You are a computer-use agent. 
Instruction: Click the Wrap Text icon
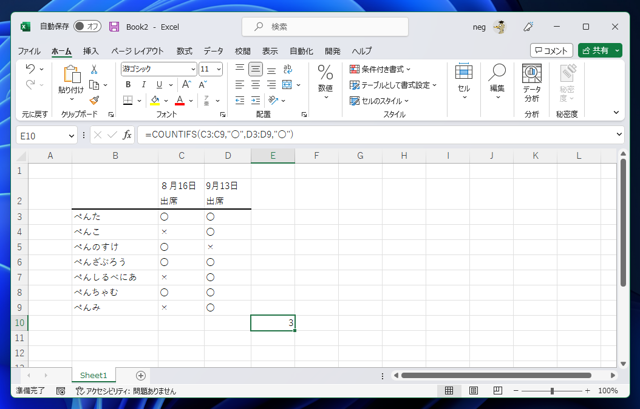click(288, 69)
